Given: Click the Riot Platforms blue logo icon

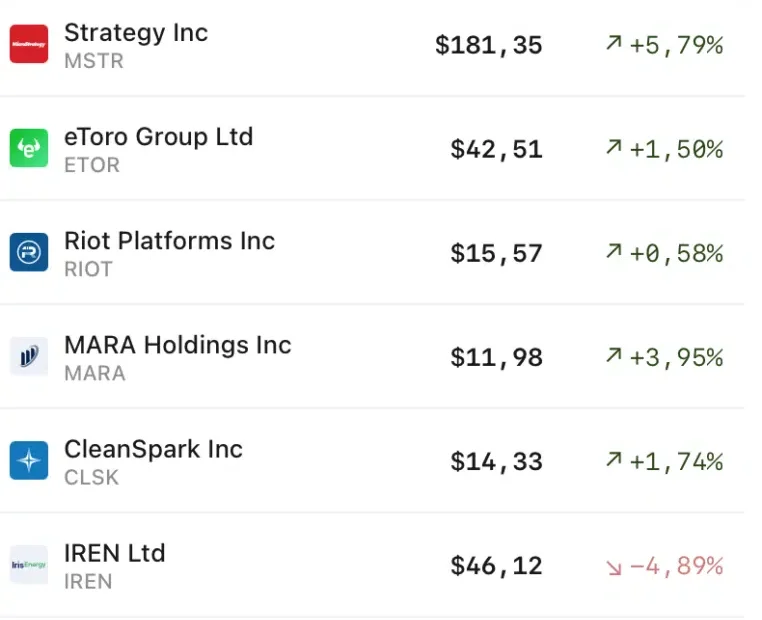Looking at the screenshot, I should point(29,253).
